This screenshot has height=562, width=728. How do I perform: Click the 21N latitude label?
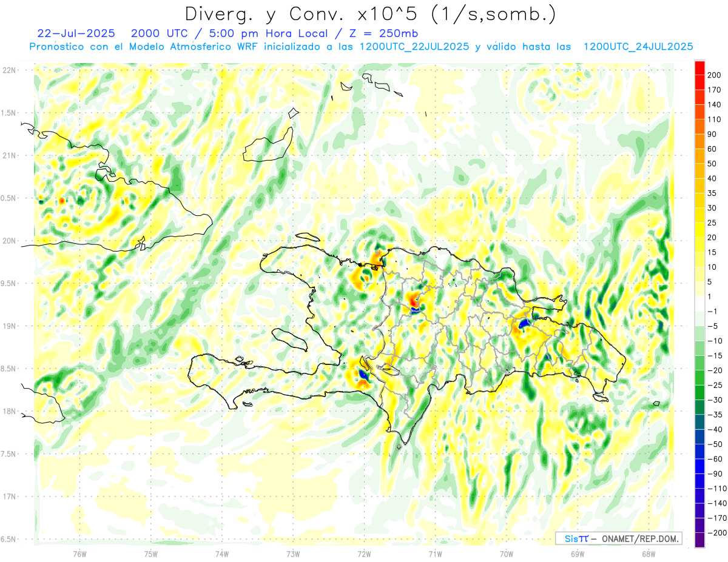8,155
